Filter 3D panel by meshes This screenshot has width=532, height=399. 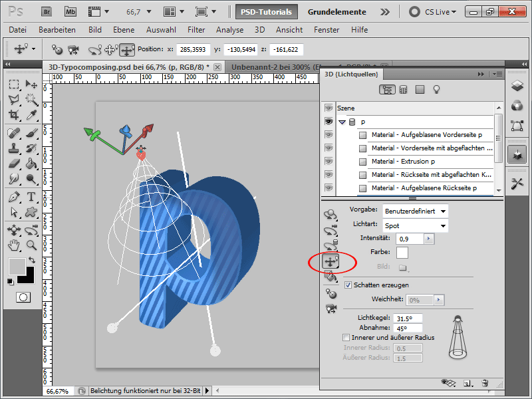[x=404, y=90]
